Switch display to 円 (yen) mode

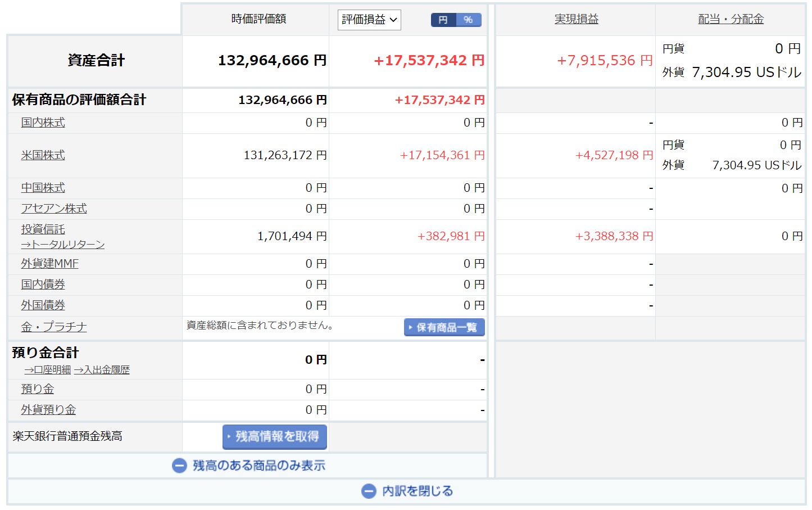(443, 20)
